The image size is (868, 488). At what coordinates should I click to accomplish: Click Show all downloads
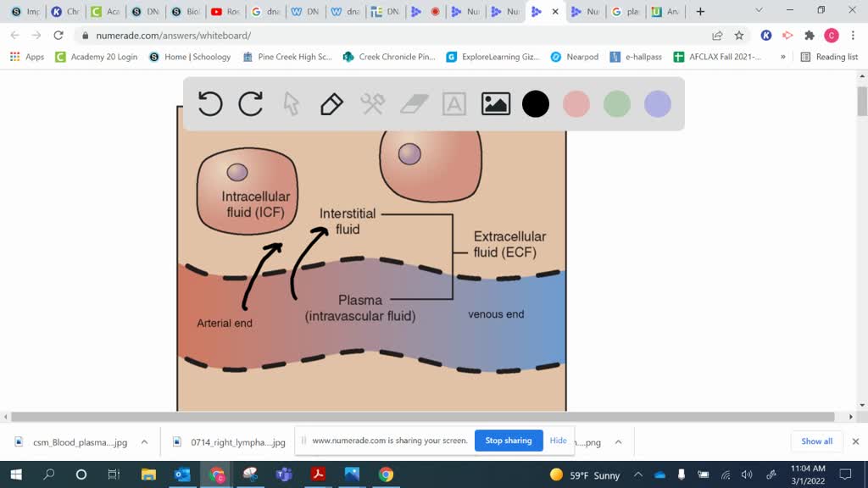click(815, 441)
